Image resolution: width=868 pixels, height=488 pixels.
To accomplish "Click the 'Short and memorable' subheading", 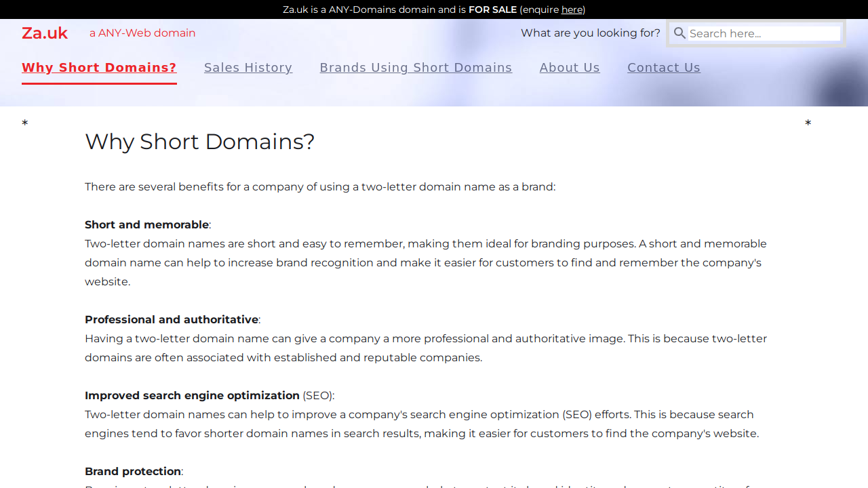I will [146, 225].
